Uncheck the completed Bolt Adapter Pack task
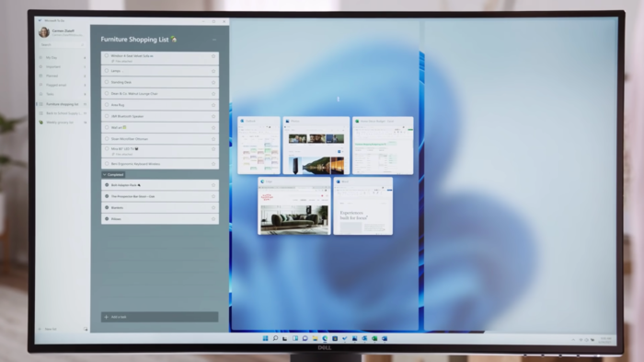 [107, 185]
